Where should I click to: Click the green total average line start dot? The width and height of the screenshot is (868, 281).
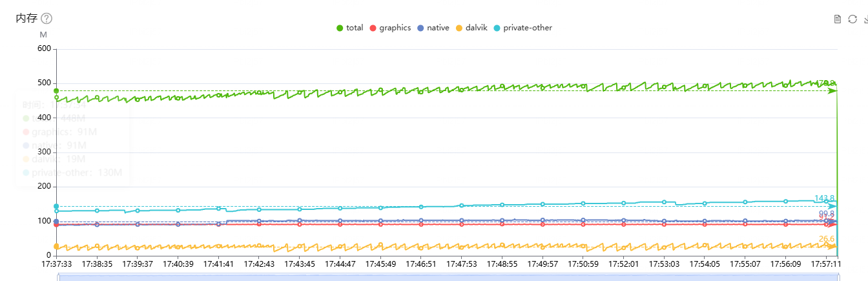(56, 90)
